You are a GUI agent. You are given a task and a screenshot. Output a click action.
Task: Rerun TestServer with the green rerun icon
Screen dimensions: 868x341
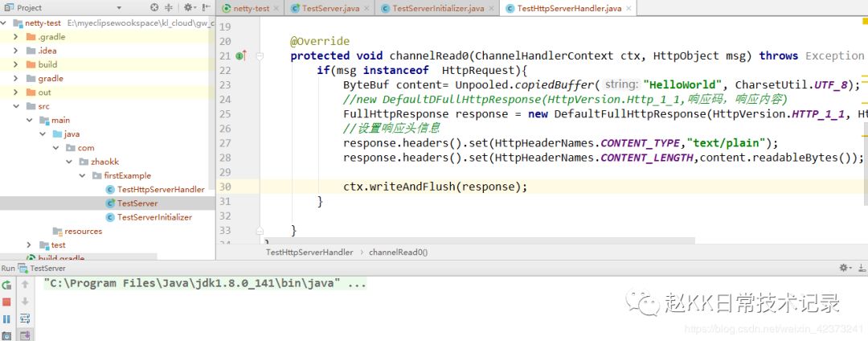pos(6,285)
